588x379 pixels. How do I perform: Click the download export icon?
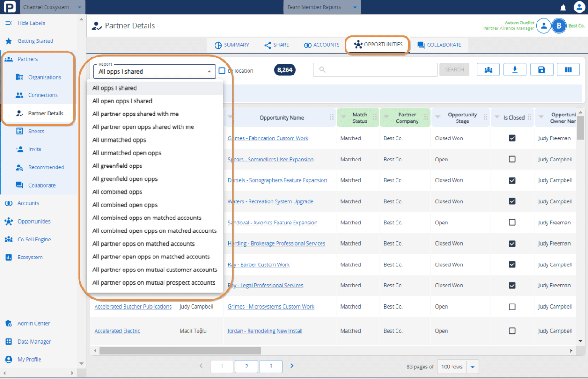[514, 69]
